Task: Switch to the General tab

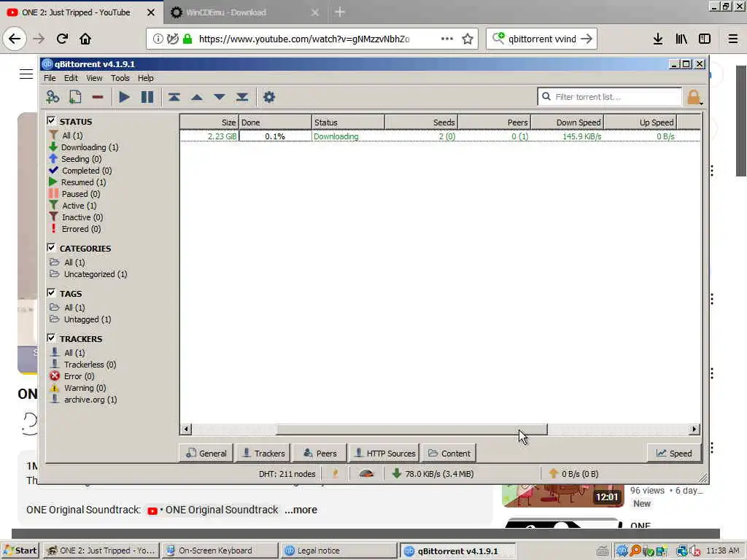Action: pos(206,454)
